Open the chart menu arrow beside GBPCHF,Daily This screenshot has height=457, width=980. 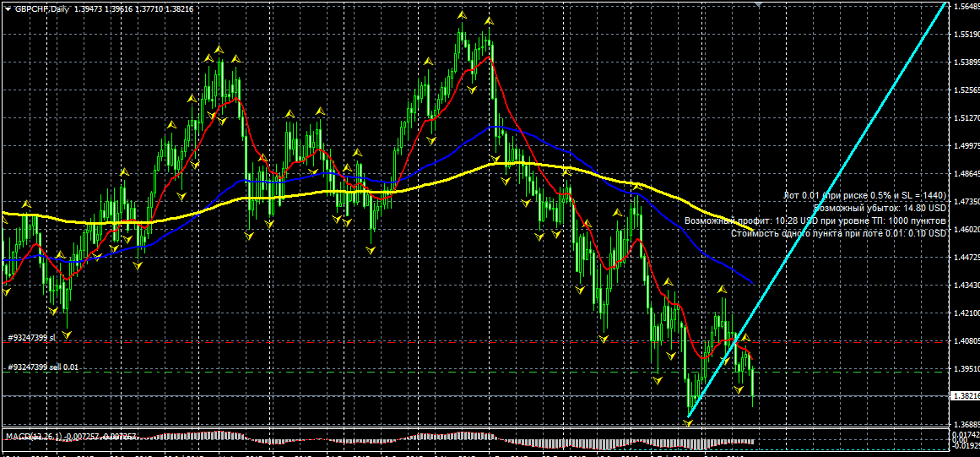pos(8,11)
